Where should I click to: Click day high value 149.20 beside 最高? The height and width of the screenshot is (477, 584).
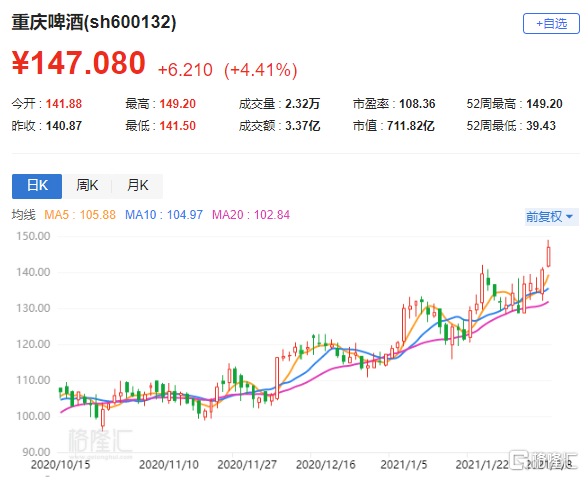point(178,104)
